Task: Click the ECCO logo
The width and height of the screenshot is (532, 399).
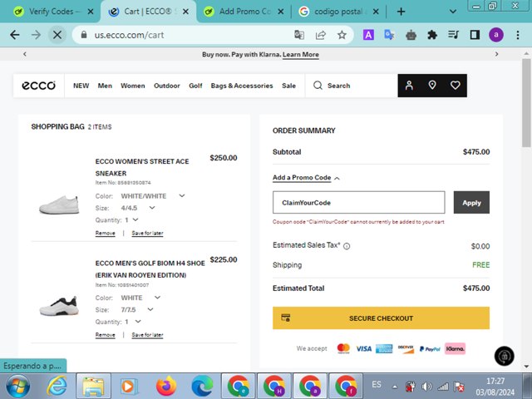Action: pos(39,86)
